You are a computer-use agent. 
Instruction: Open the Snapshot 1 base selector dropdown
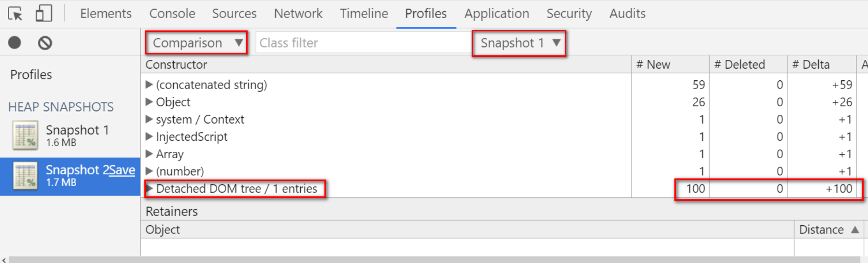(x=519, y=43)
